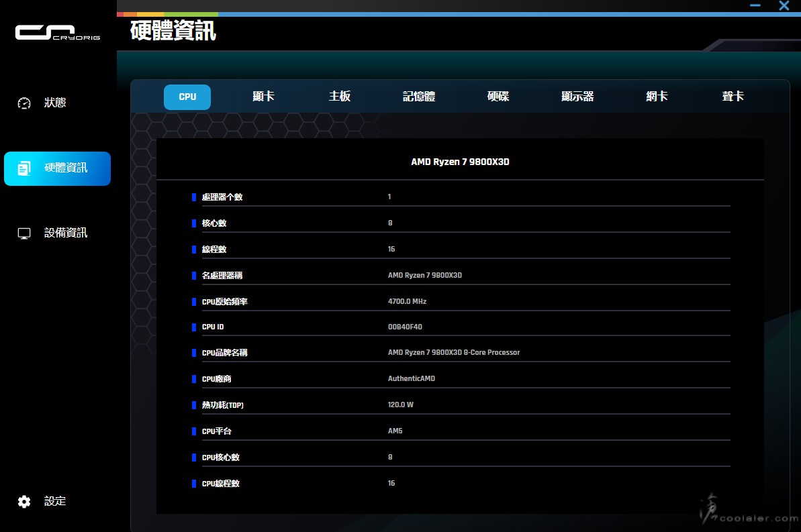Click the speedometer status icon
Screen dimensions: 801x532
[24, 103]
